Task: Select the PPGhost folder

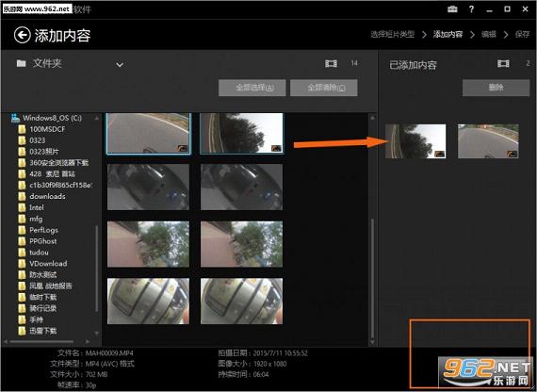Action: (43, 241)
